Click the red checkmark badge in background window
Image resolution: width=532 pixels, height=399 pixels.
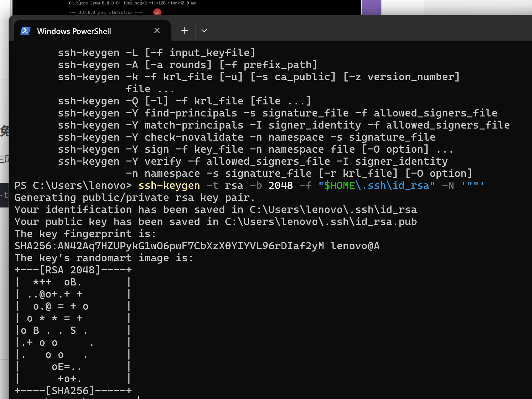point(157,12)
